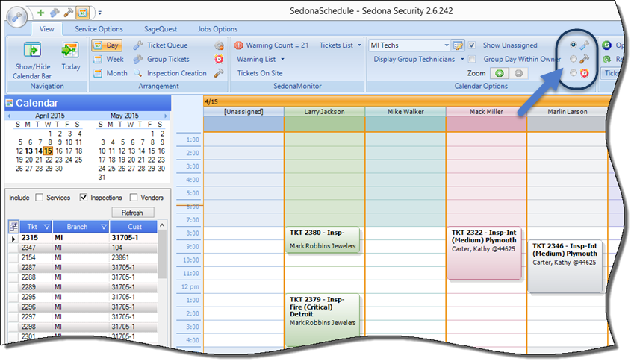
Task: Check the Services include checkbox
Action: 40,198
